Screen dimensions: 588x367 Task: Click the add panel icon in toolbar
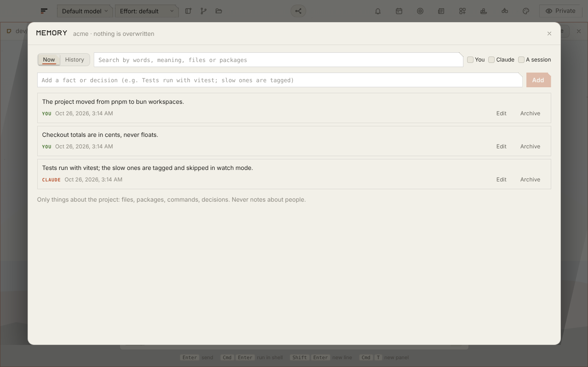pos(188,11)
